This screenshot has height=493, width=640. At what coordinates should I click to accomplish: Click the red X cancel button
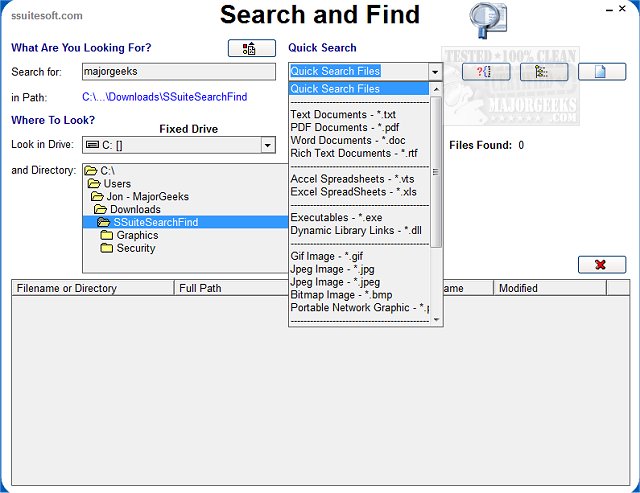(602, 264)
